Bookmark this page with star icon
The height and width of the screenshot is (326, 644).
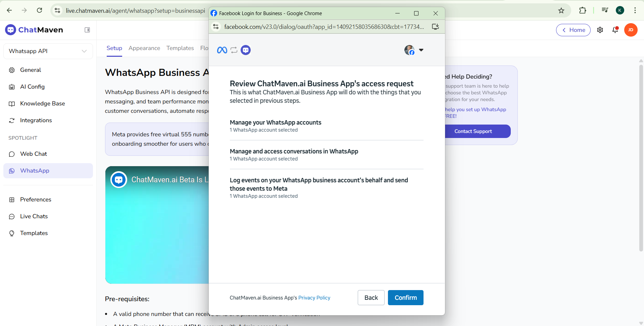tap(561, 10)
